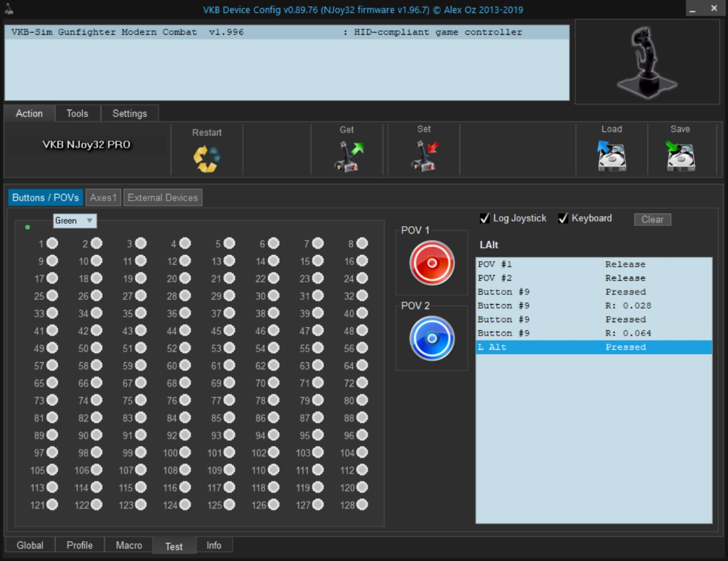This screenshot has width=728, height=561.
Task: Click button 9 indicator light
Action: tap(52, 261)
